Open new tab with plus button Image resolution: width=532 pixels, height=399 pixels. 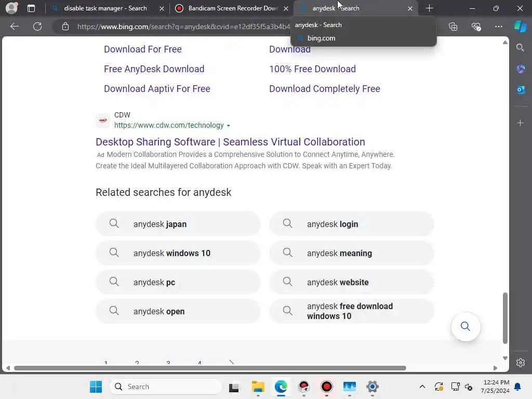tap(429, 8)
